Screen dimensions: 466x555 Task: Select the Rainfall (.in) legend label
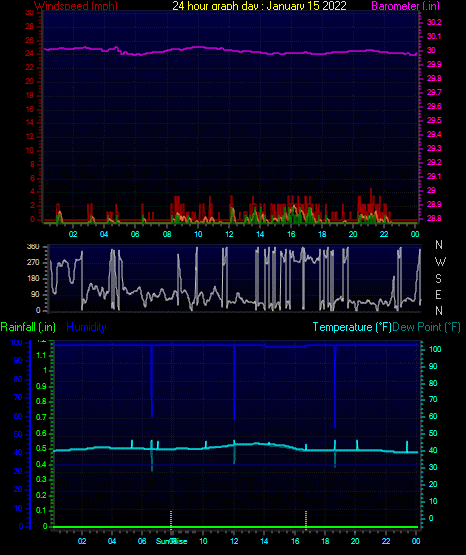tap(28, 327)
